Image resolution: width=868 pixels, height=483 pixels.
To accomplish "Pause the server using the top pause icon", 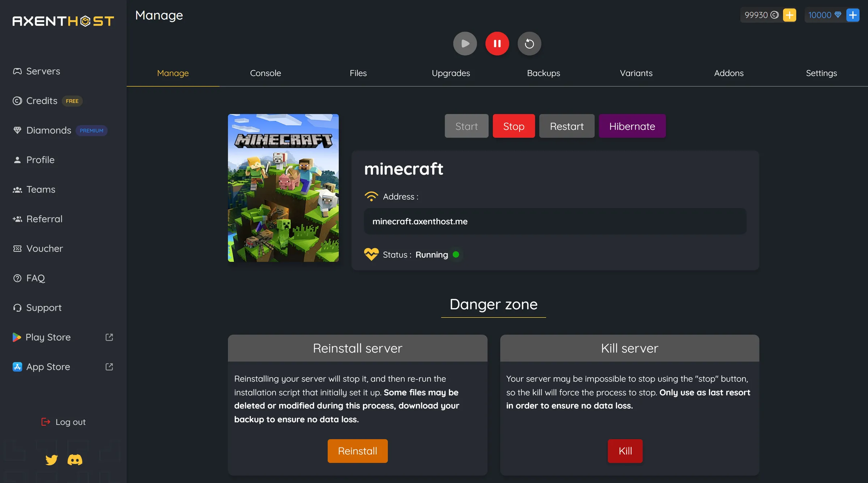I will tap(497, 43).
